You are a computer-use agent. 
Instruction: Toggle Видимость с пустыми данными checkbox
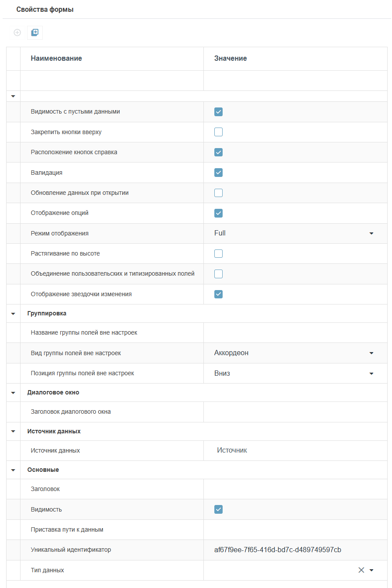[219, 112]
